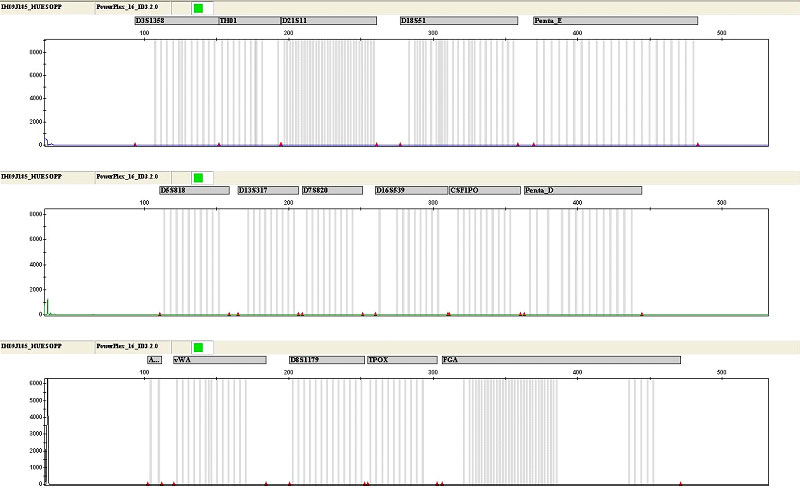The width and height of the screenshot is (800, 491).
Task: Click the TPOX marker header
Action: (402, 360)
